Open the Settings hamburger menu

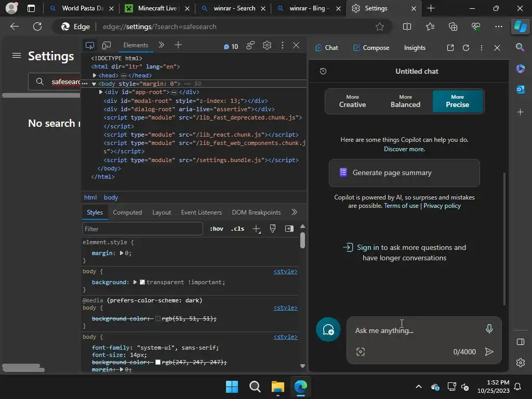coord(17,55)
